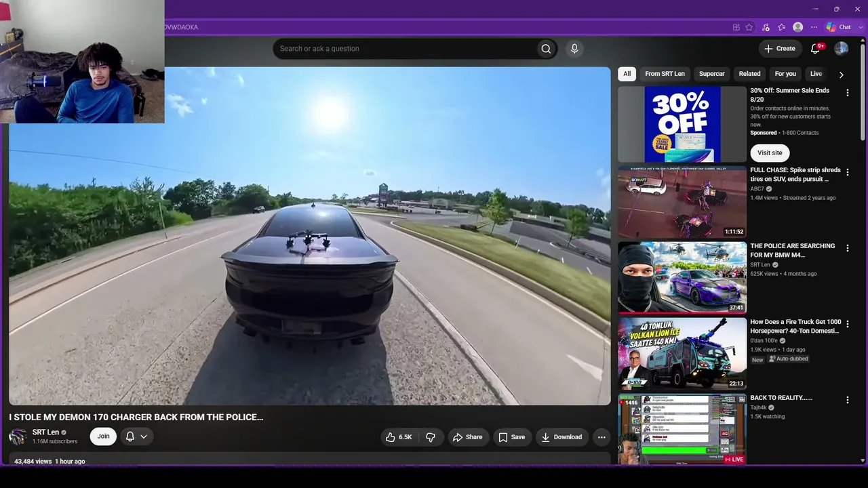Open more actions menu beside Download
The image size is (868, 488).
click(x=601, y=437)
